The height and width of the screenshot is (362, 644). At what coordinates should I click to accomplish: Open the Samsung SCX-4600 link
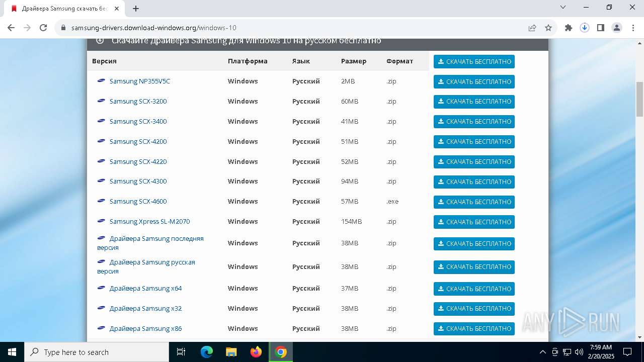(x=138, y=201)
